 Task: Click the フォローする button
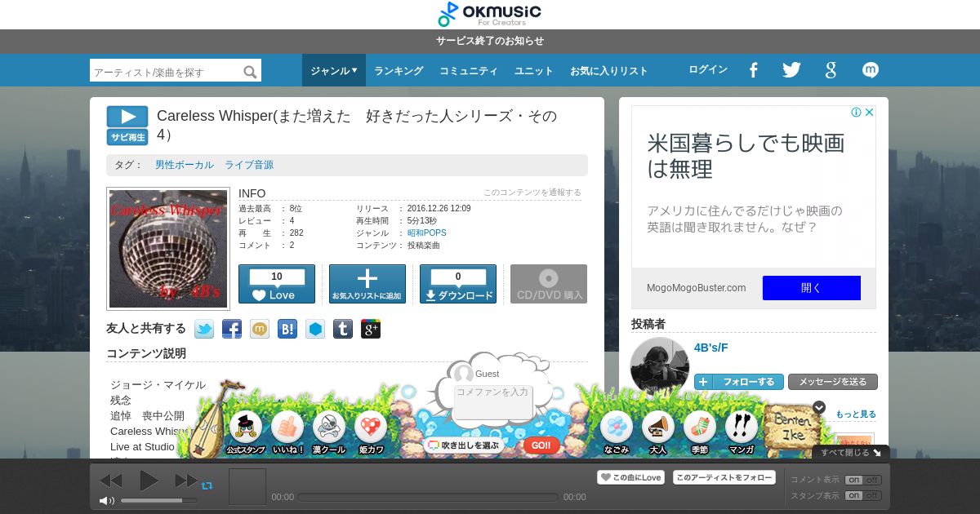click(x=739, y=382)
